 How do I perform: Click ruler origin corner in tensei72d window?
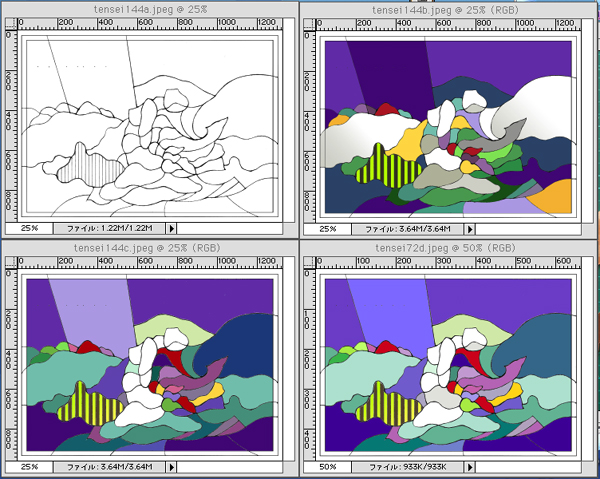click(x=309, y=263)
